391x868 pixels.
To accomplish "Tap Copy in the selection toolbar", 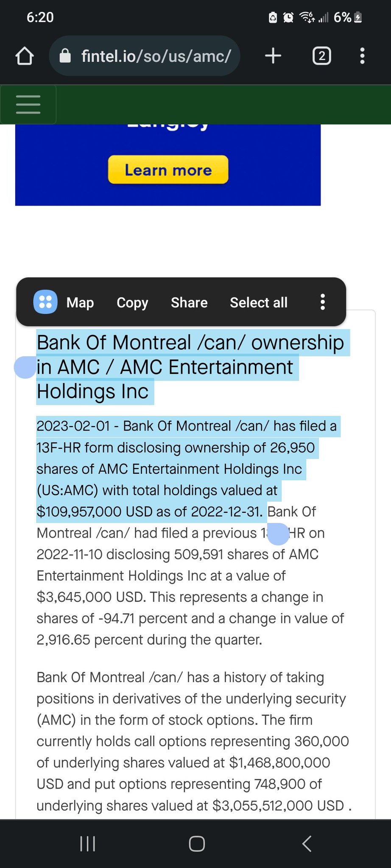I will 132,303.
